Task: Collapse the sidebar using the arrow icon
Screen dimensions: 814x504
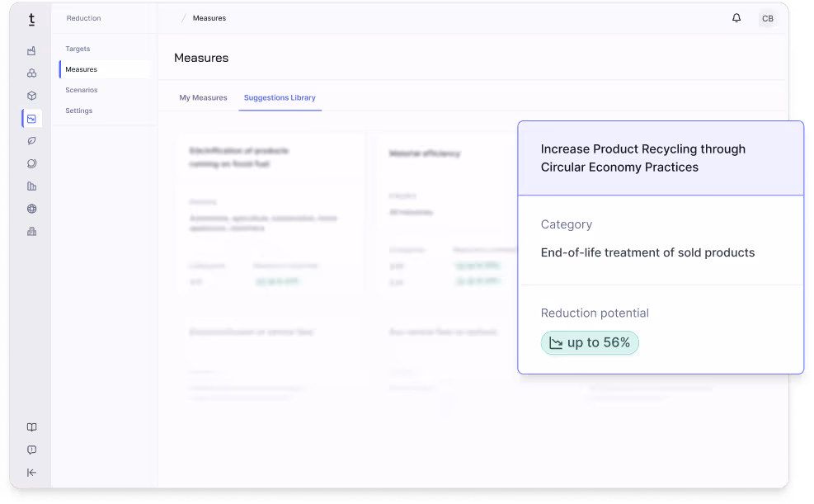Action: pos(31,472)
